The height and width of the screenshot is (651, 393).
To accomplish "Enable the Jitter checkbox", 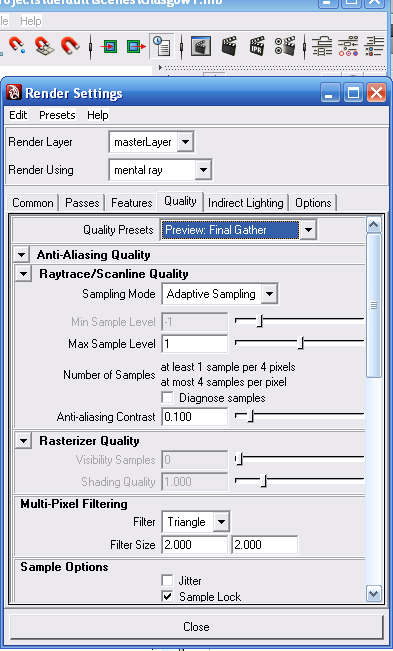I will [167, 580].
